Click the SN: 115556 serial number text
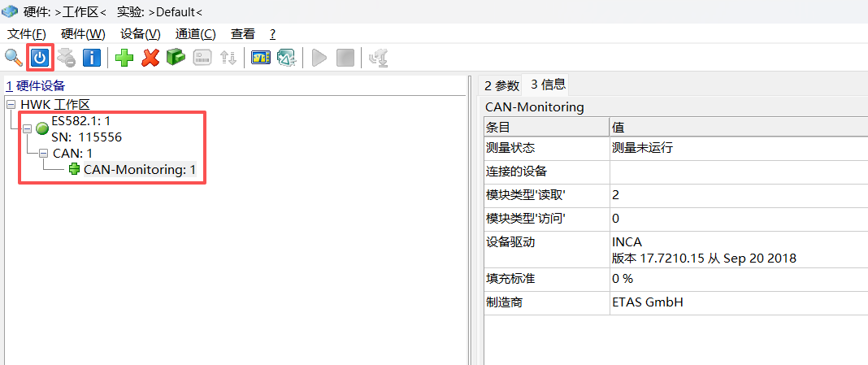The image size is (868, 365). click(86, 137)
